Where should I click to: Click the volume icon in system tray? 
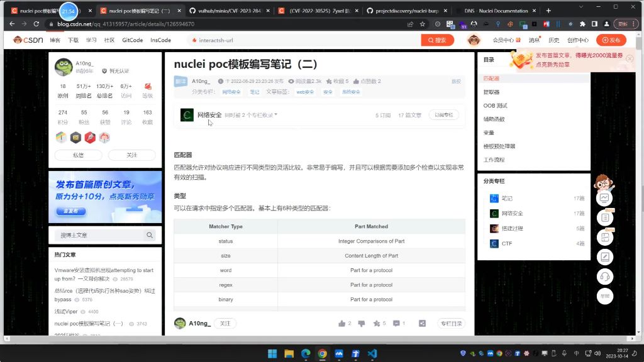tap(597, 353)
